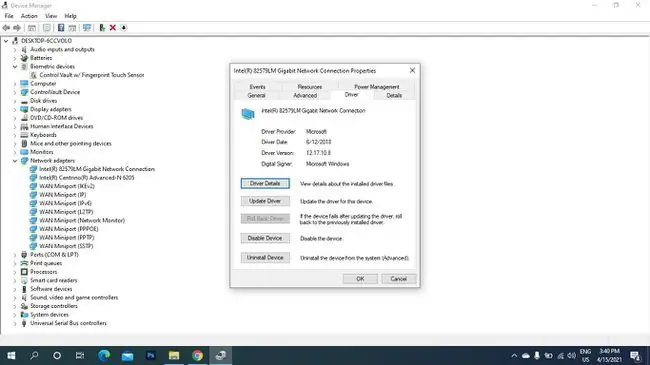Open the Windows Start menu
Viewport: 650px width, 365px height.
tap(11, 355)
